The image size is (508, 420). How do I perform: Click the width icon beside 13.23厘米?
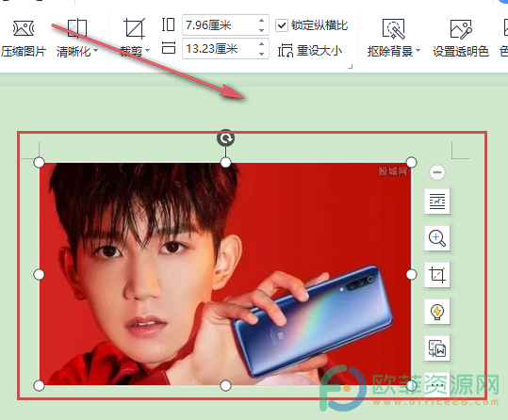tap(169, 48)
